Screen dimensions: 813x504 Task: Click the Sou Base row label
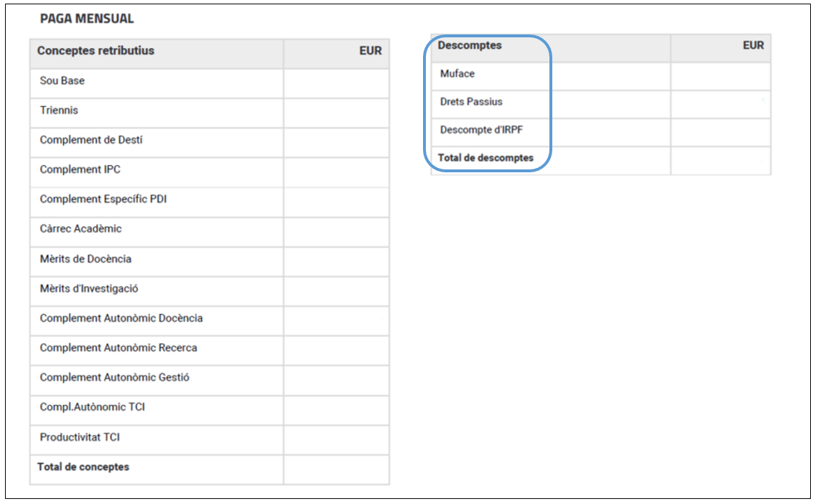coord(62,80)
